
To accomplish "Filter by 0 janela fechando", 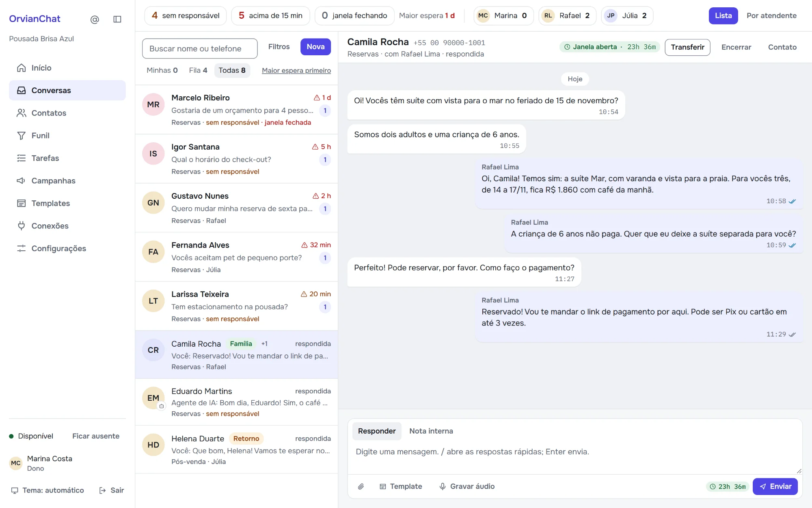I will pyautogui.click(x=354, y=15).
